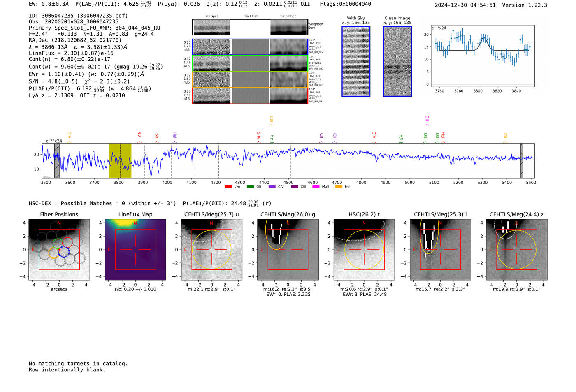Click the 2024-12-30 04:54:51 timestamp
This screenshot has width=576, height=392.
[x=465, y=5]
